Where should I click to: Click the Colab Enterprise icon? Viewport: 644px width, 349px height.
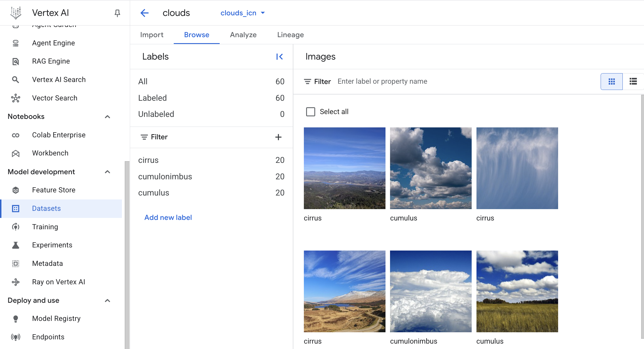[16, 135]
